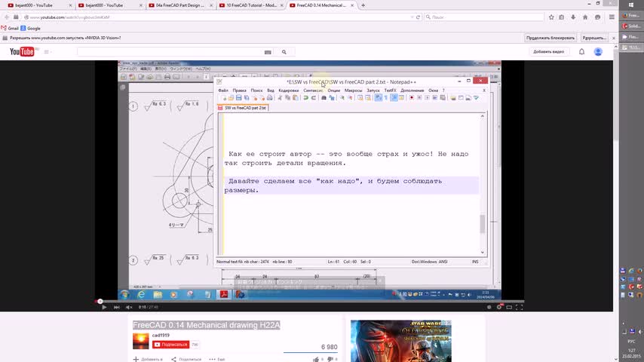
Task: Open Firefox downloads arrow
Action: (573, 17)
